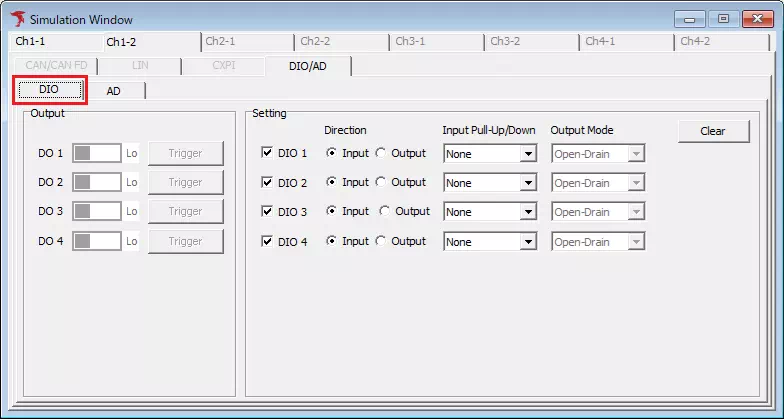
Task: Choose Input direction for DIO 3
Action: [x=331, y=212]
